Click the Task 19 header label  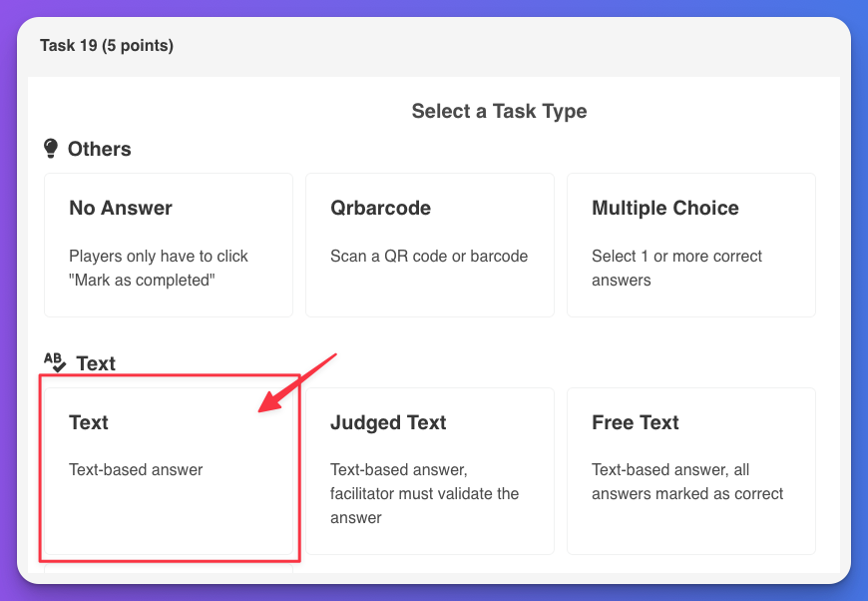[x=105, y=45]
